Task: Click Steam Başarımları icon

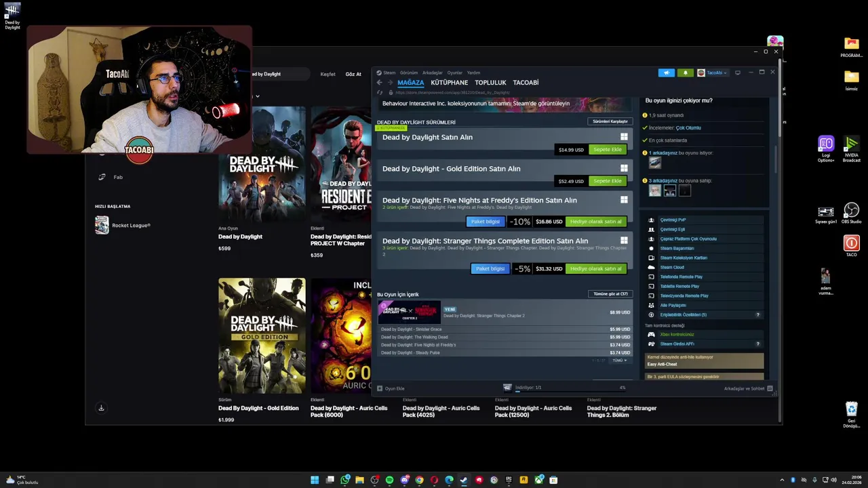Action: pos(652,248)
